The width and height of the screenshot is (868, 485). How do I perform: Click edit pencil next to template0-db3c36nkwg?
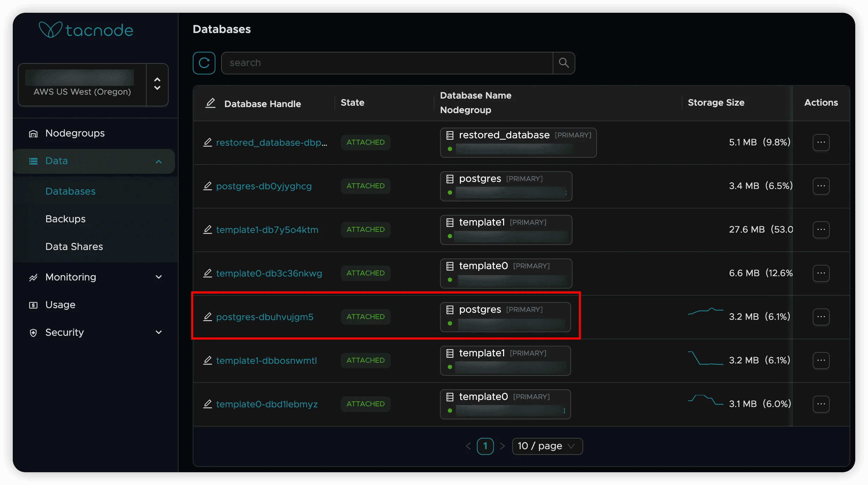tap(208, 273)
